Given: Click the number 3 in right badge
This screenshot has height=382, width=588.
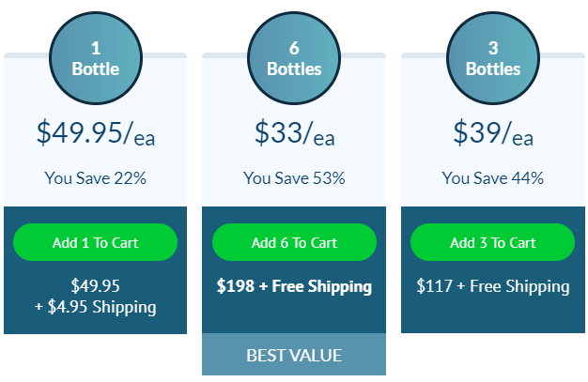Looking at the screenshot, I should pyautogui.click(x=493, y=48).
